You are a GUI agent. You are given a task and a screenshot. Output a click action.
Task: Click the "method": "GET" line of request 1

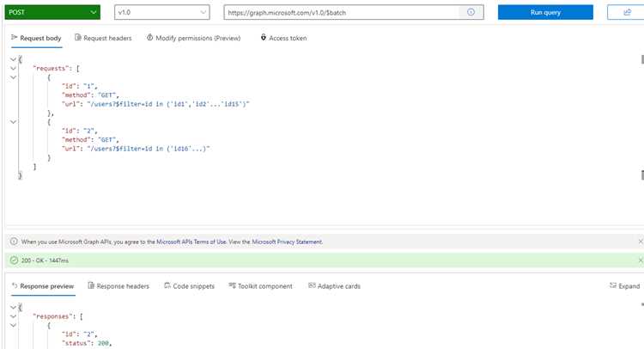(90, 95)
